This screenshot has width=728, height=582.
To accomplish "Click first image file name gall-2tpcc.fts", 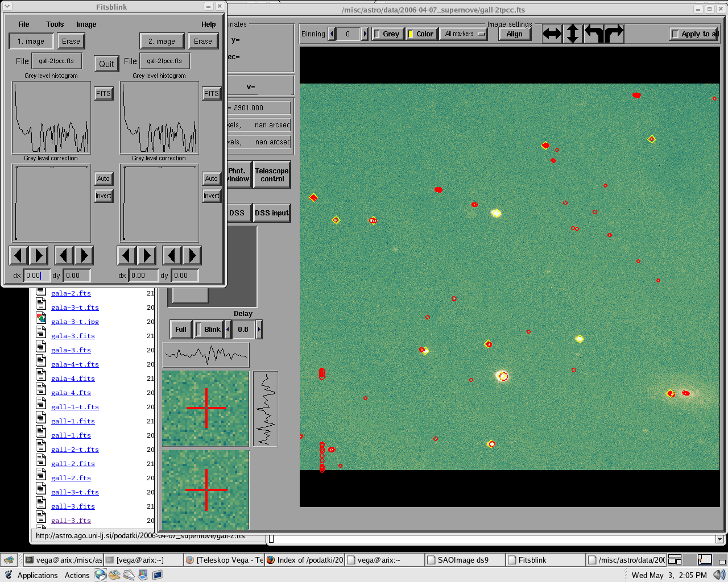I will tap(56, 61).
